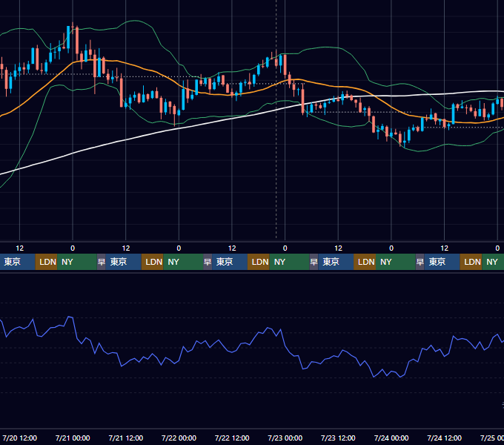Viewport: 504px width, 445px height.
Task: Select 早 session block between 7/22 00:00 and 7/22 12:00
Action: point(208,262)
